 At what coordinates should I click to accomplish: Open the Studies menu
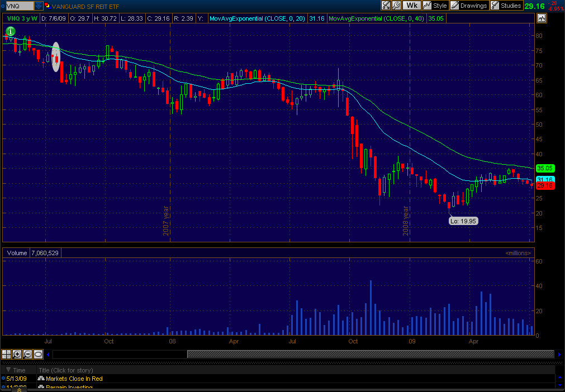pos(506,6)
